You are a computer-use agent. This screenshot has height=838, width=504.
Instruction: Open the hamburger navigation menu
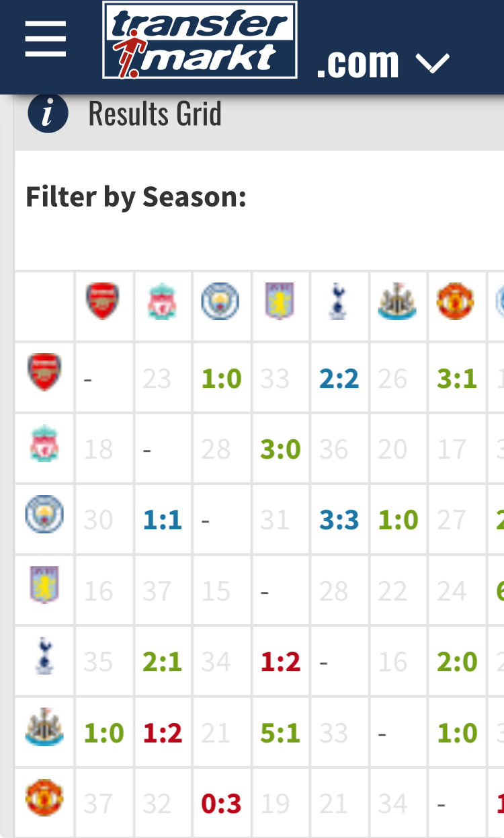46,39
